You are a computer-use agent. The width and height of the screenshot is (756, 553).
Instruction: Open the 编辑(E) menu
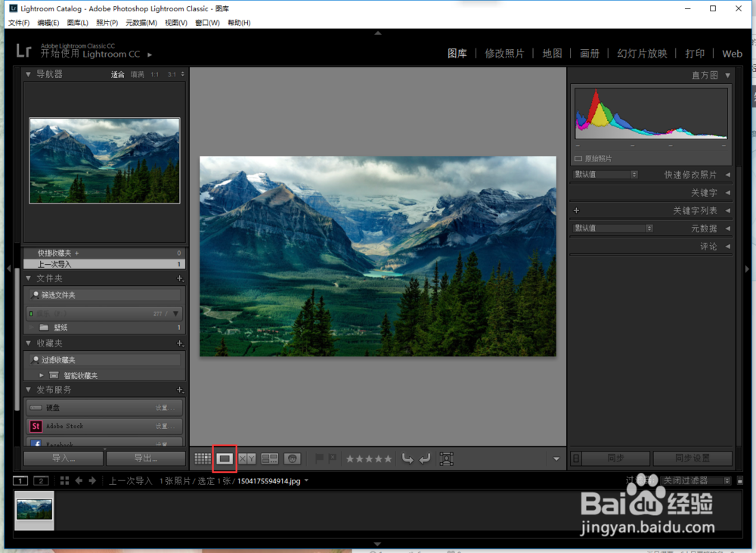coord(48,23)
